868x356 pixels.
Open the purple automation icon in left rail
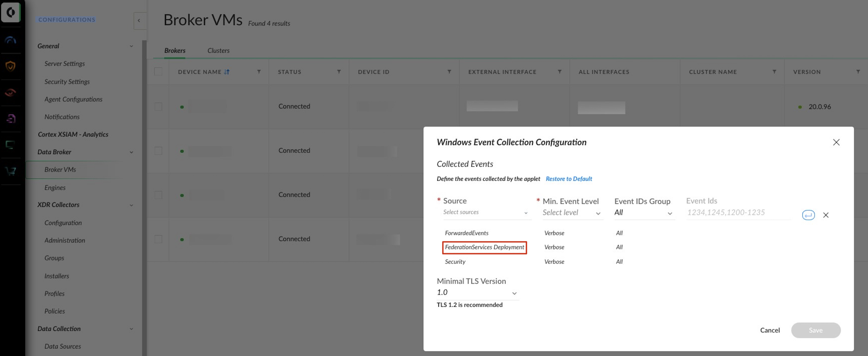tap(11, 118)
